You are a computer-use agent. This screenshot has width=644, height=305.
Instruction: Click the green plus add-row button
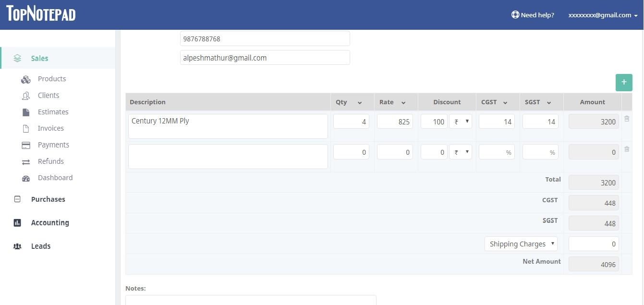point(624,83)
